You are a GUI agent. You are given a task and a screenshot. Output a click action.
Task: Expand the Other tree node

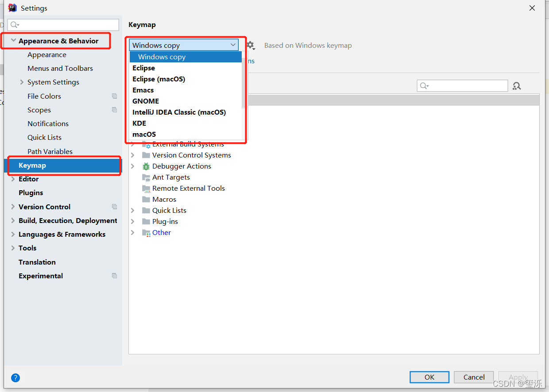point(133,233)
